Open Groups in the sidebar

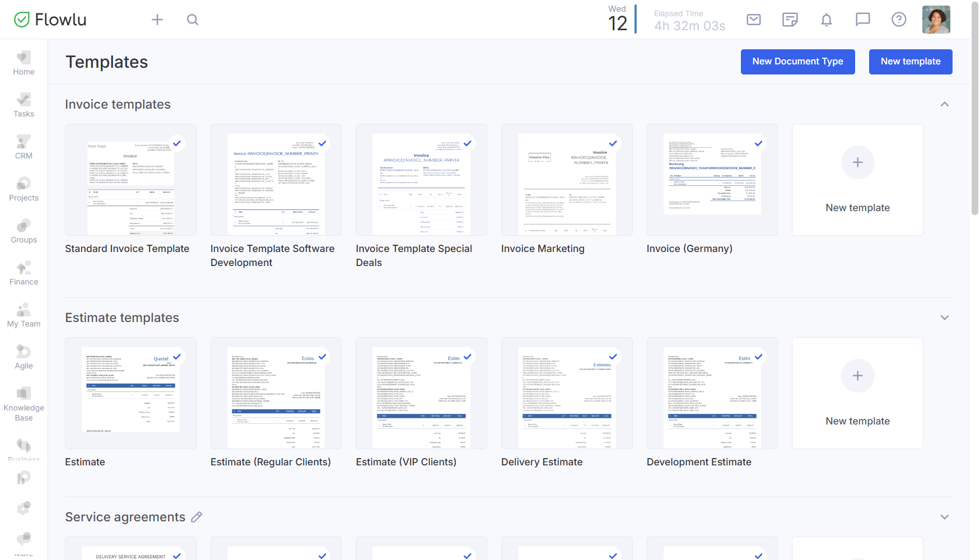[x=24, y=231]
